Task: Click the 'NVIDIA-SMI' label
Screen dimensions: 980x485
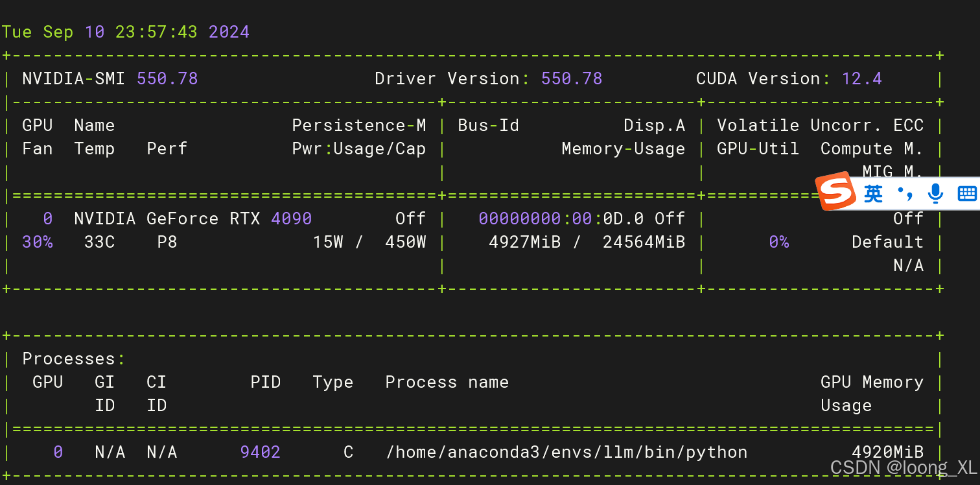Action: [x=74, y=78]
